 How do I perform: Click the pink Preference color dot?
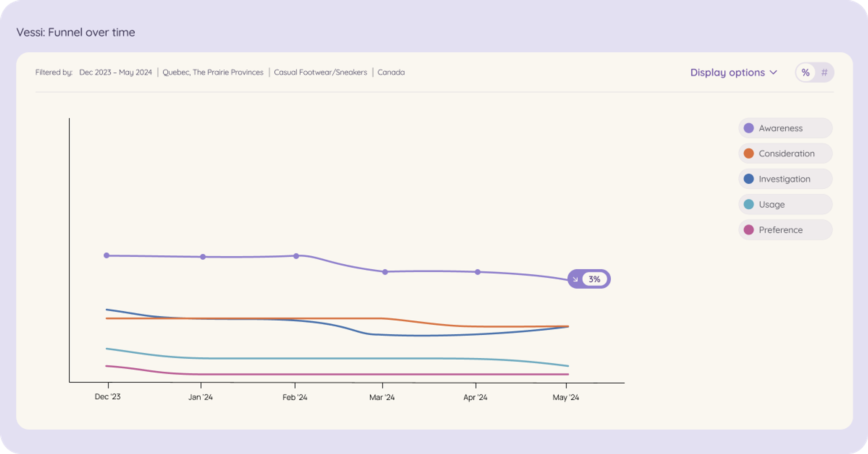coord(749,229)
